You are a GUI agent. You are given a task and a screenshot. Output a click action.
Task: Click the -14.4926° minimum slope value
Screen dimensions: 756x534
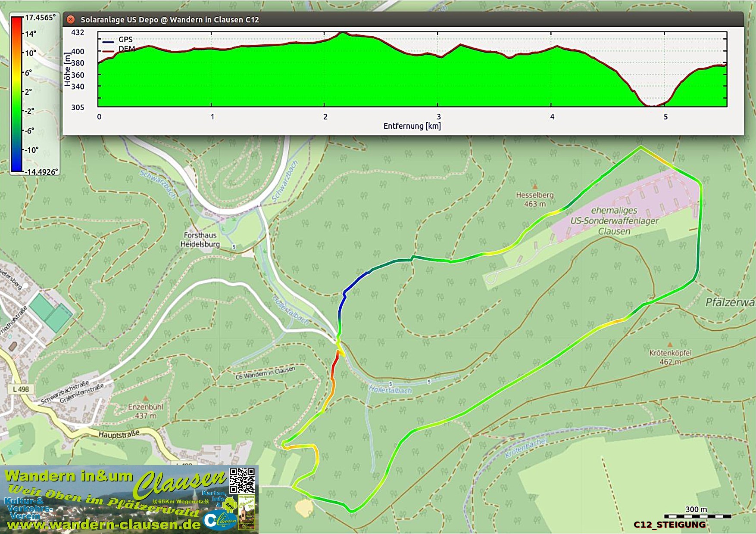[x=41, y=172]
